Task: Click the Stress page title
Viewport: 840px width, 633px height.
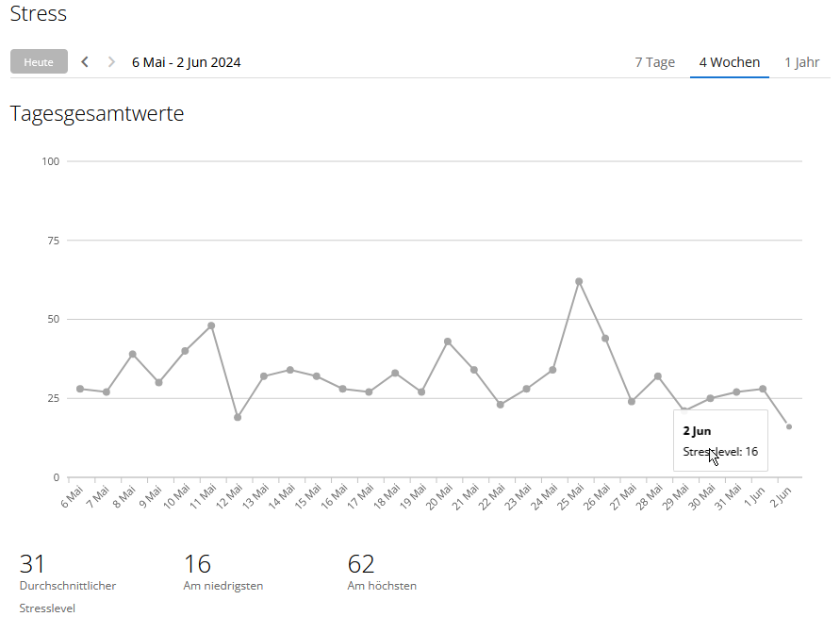Action: coord(39,13)
